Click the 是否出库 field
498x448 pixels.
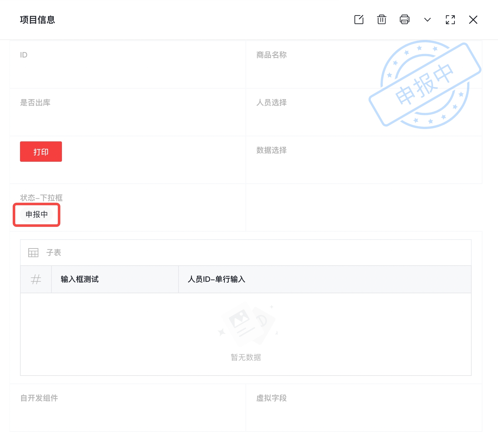tap(35, 103)
